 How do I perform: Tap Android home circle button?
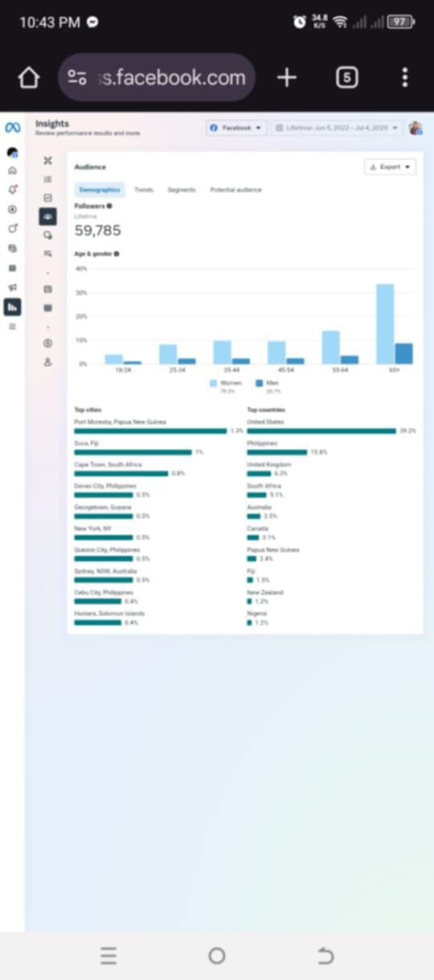[x=217, y=956]
